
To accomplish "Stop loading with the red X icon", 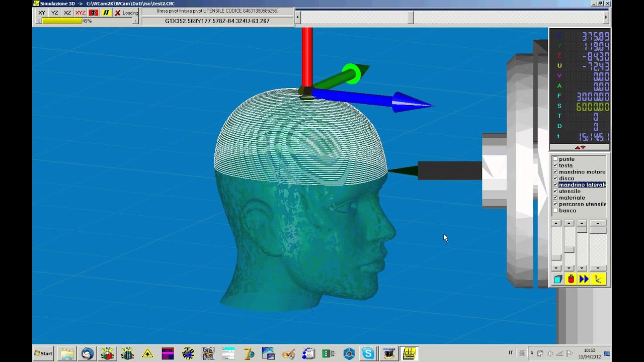I will [118, 13].
